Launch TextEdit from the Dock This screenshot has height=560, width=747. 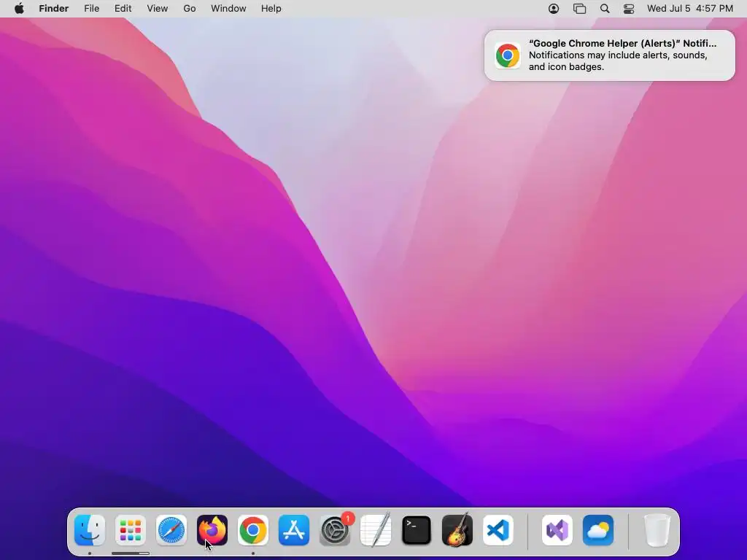376,530
